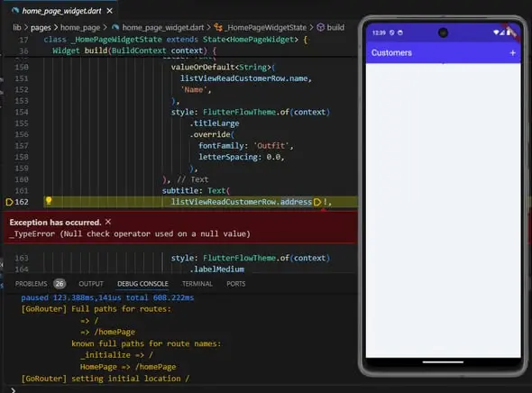Switch to the TERMINAL panel tab
Screen dimensions: 532x393
tap(197, 284)
